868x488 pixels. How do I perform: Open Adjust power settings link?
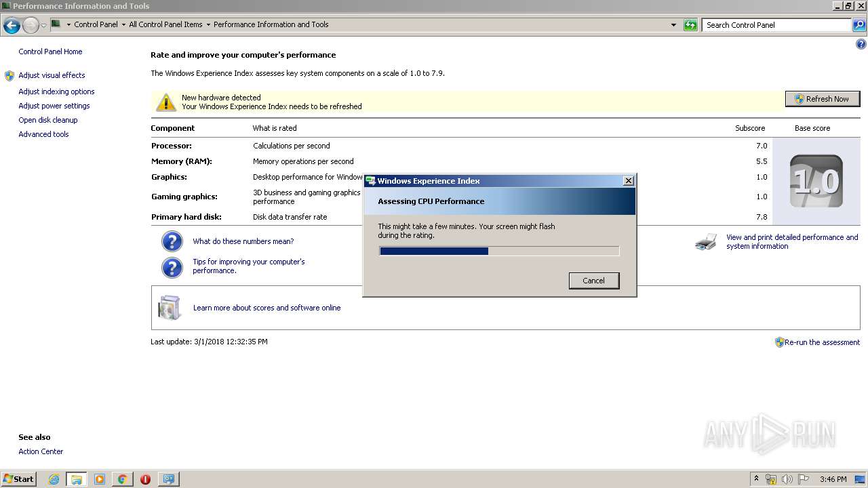(54, 106)
